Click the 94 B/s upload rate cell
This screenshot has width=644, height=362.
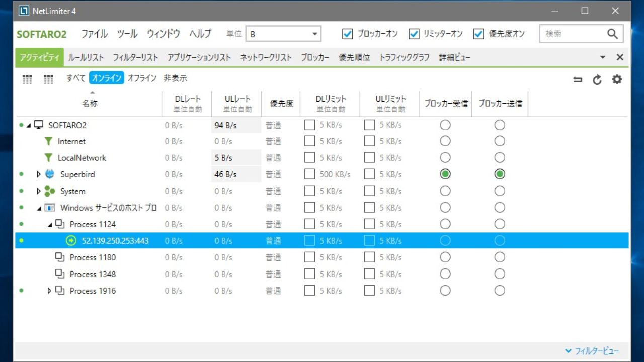click(x=236, y=125)
